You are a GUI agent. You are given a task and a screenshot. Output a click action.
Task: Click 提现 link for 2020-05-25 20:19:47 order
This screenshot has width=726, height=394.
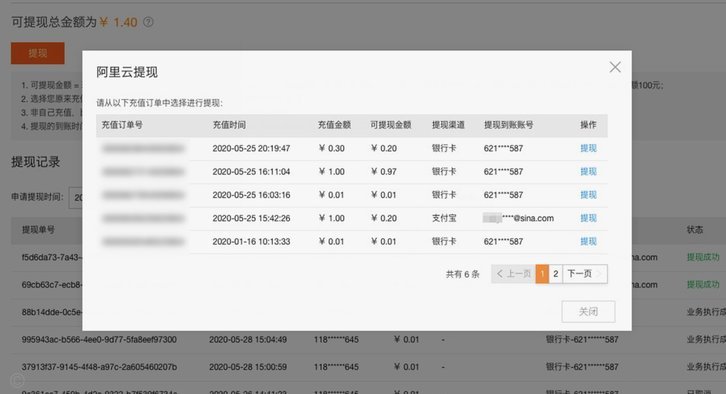coord(588,148)
